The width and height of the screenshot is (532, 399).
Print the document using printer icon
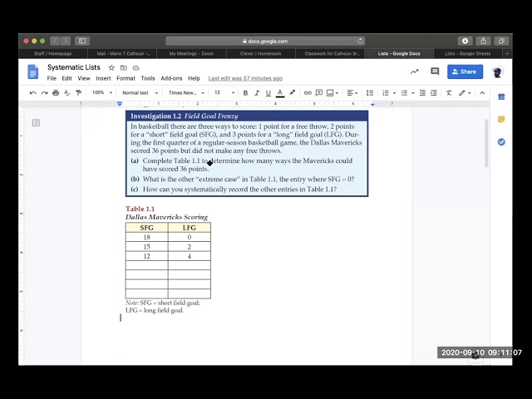click(56, 93)
